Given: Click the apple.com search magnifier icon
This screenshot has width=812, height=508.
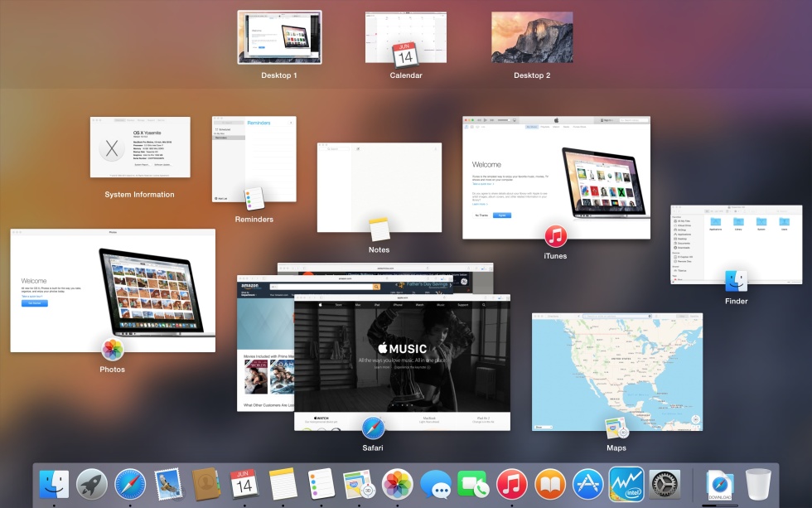Looking at the screenshot, I should [x=484, y=305].
